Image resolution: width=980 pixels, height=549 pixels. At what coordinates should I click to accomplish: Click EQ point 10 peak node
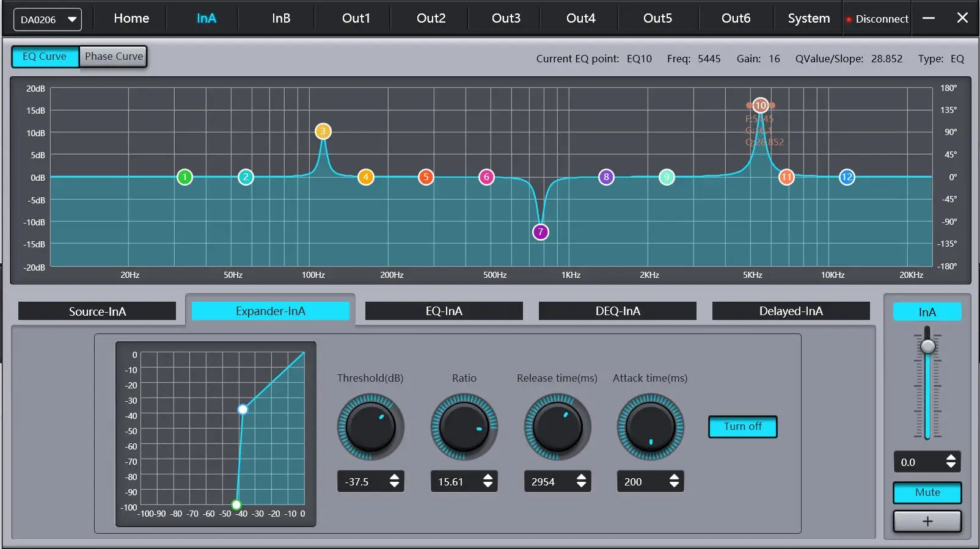click(x=760, y=106)
